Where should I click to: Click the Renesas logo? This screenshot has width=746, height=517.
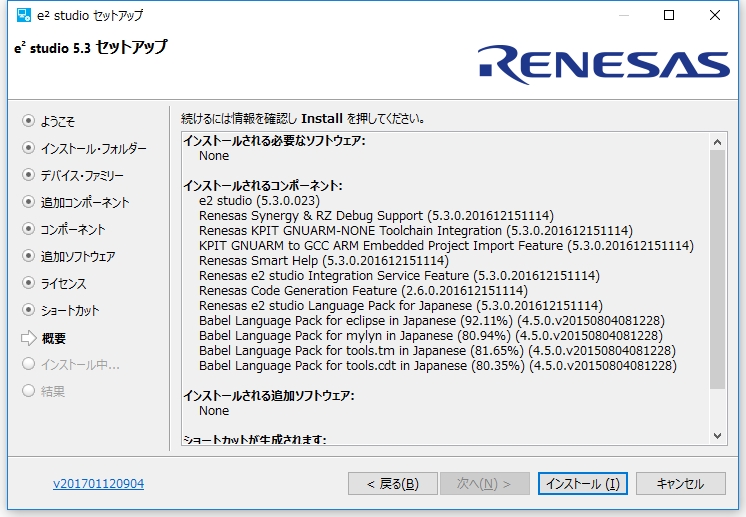coord(603,65)
